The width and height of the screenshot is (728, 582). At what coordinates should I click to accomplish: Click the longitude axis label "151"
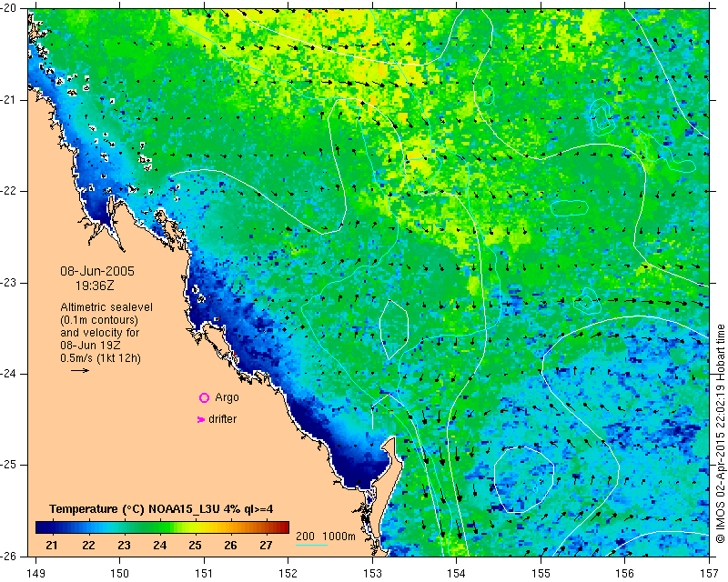[x=204, y=573]
